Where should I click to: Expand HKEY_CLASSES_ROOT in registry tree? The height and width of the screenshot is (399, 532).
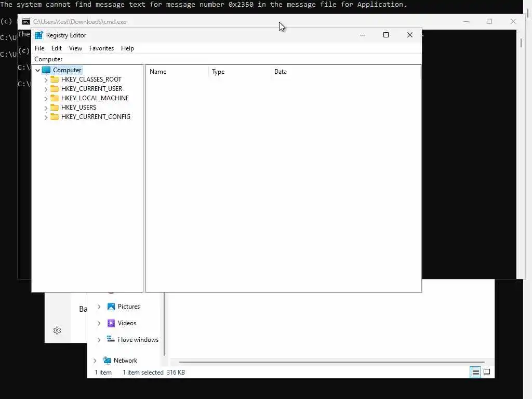coord(46,79)
